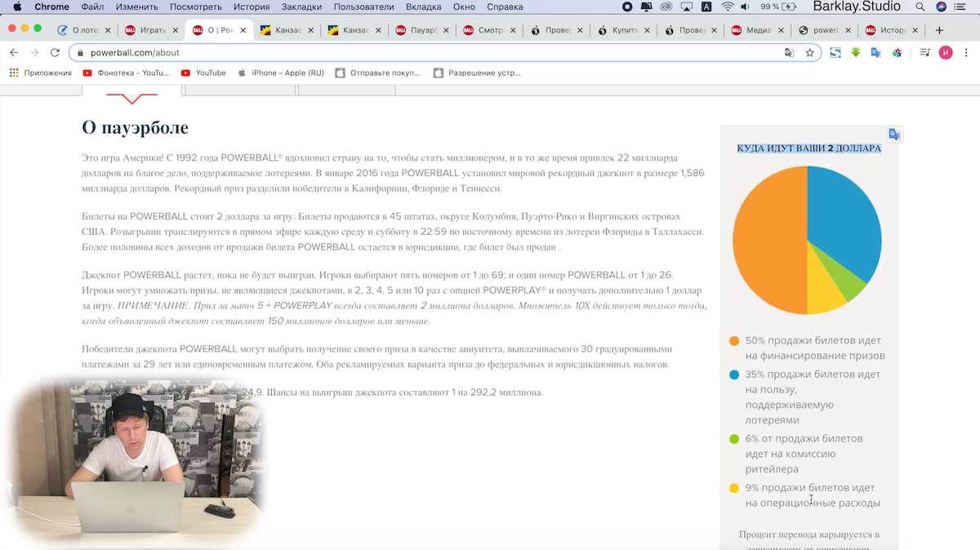Viewport: 980px width, 550px height.
Task: Switch to the "Медиа" tab
Action: point(756,30)
